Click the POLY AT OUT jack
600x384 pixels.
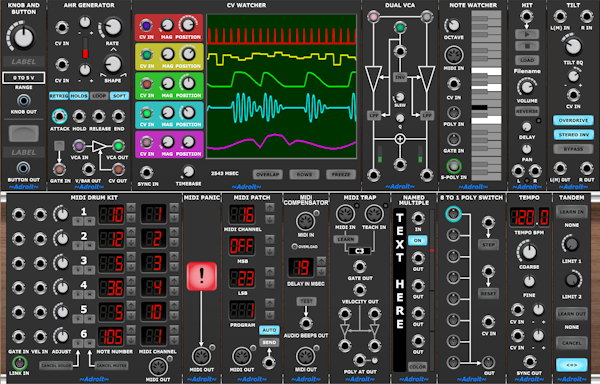tap(359, 360)
